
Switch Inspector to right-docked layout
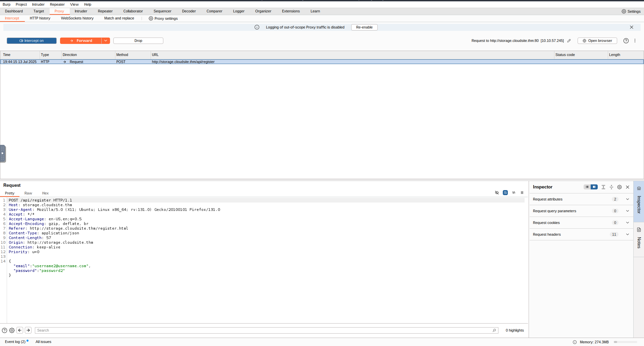tap(594, 187)
